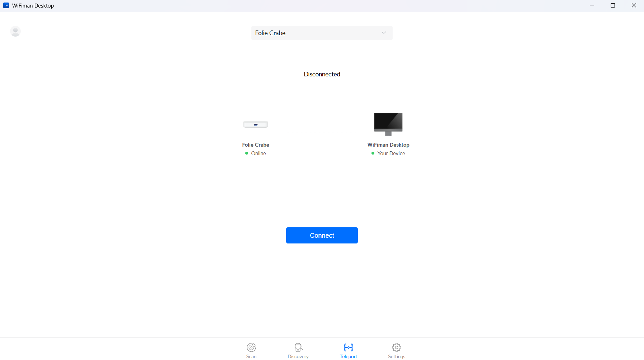Click the Your Device label

(x=391, y=153)
